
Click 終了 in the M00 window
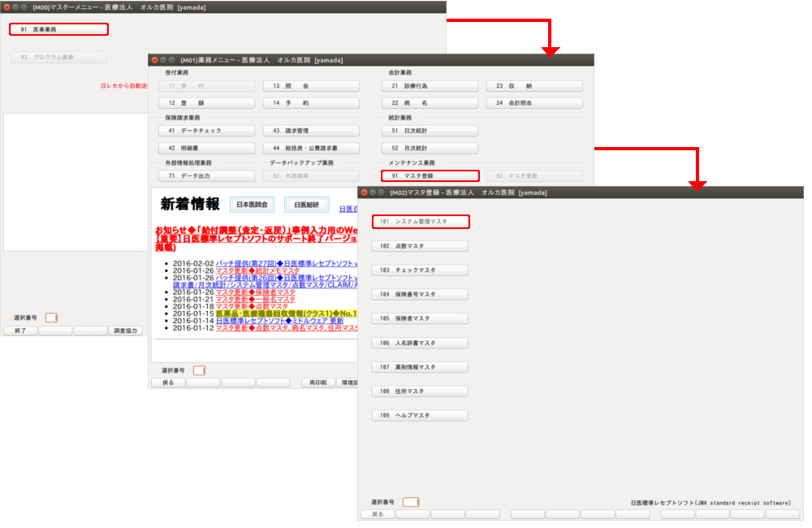[20, 331]
